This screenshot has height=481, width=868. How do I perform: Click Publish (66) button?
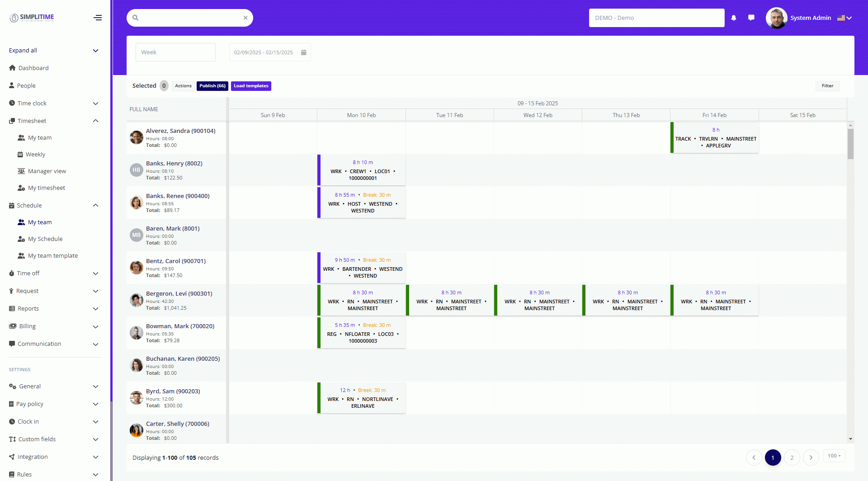212,86
